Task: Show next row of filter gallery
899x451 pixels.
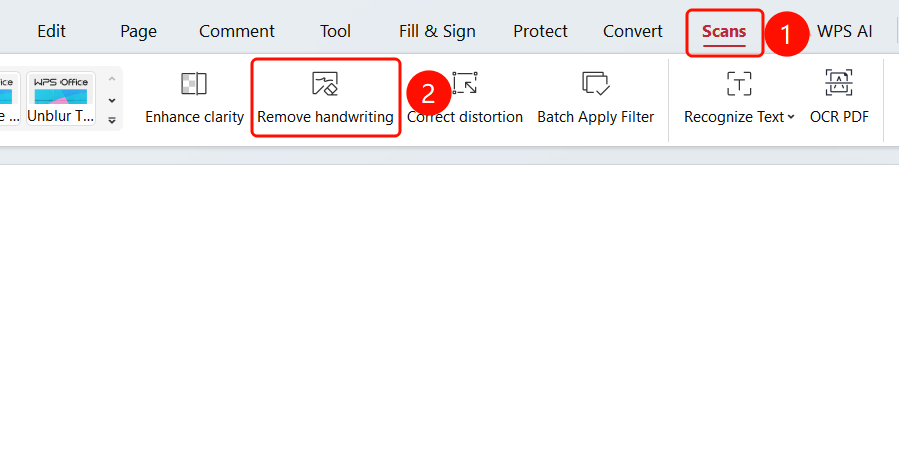Action: (112, 100)
